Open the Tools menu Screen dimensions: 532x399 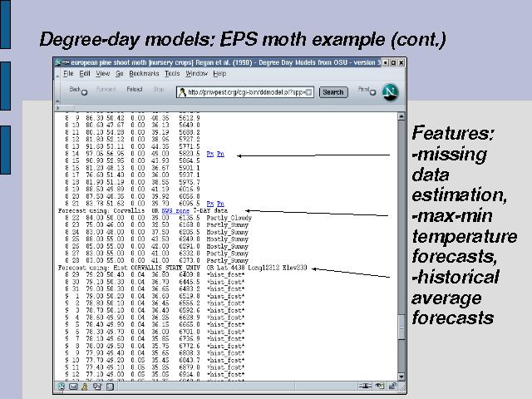click(x=172, y=74)
